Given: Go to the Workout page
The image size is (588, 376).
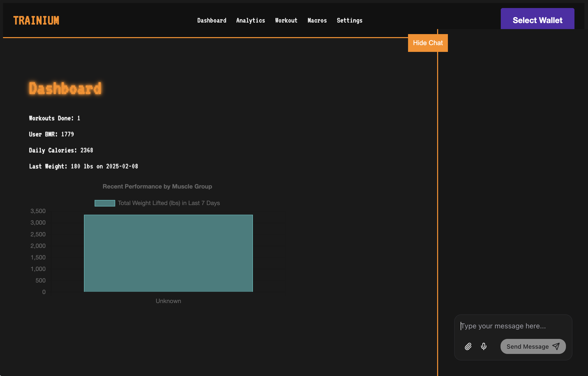Looking at the screenshot, I should pyautogui.click(x=286, y=20).
